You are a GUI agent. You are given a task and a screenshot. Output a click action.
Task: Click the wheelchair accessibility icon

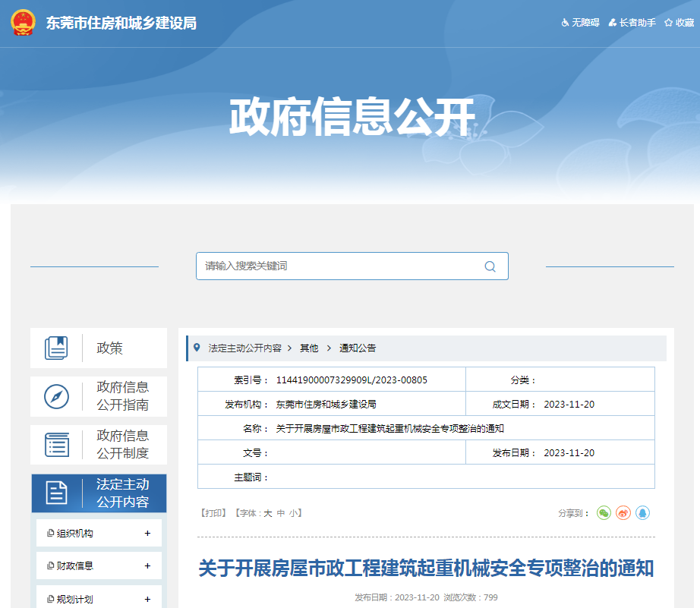[x=565, y=22]
